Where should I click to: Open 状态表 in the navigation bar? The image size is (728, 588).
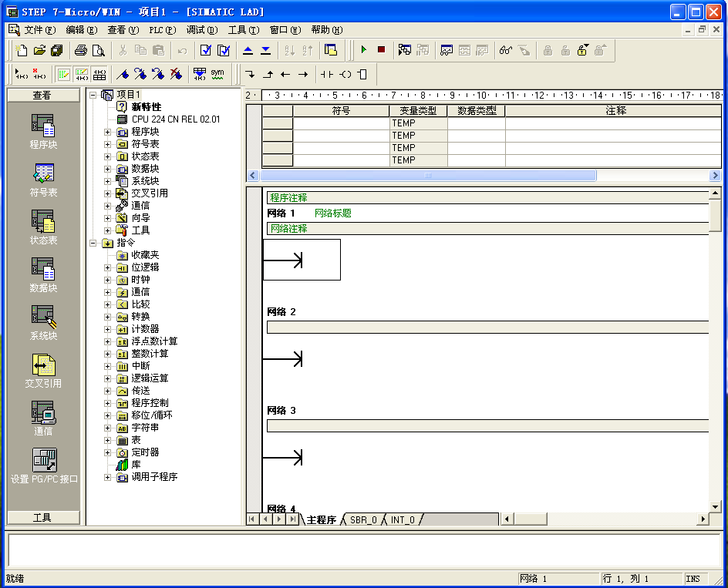pyautogui.click(x=43, y=227)
